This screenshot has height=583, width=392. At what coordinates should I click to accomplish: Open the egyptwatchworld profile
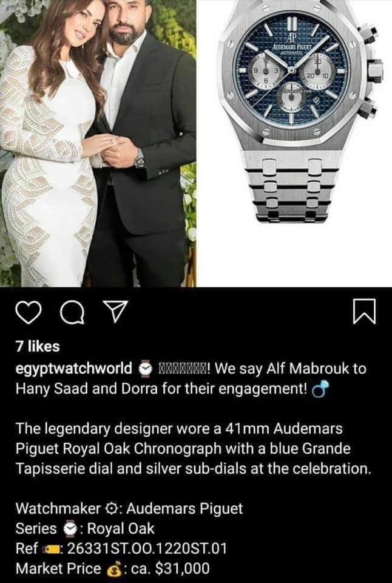(x=74, y=369)
